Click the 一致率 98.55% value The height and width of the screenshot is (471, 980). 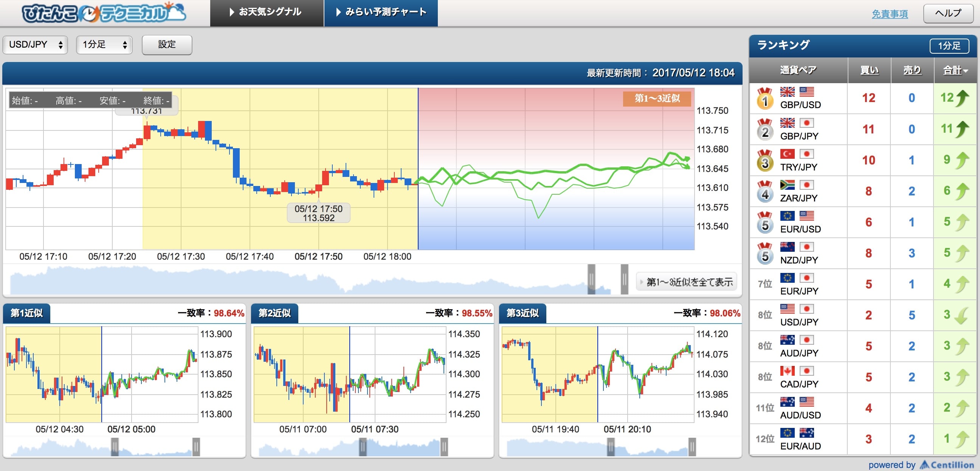tap(477, 313)
